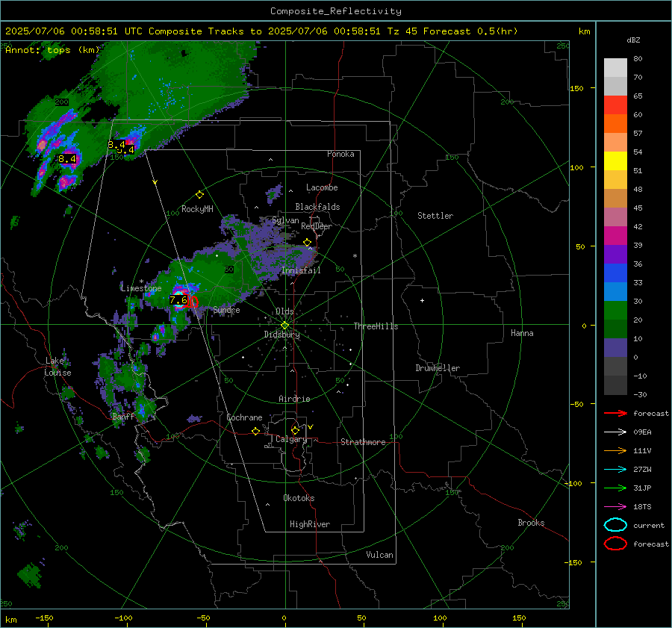Pick the purple 39 dBZ legend swatch
Viewport: 672px width, 628px height.
click(615, 254)
